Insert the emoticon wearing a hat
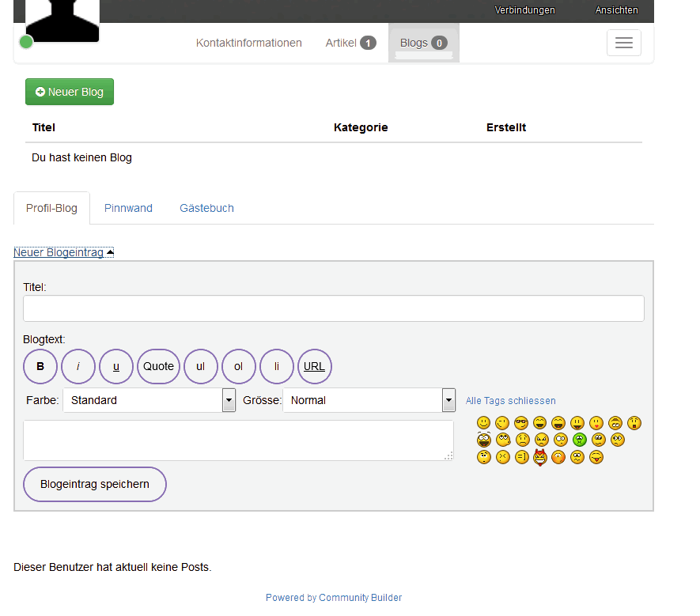Image resolution: width=700 pixels, height=616 pixels. coord(615,423)
